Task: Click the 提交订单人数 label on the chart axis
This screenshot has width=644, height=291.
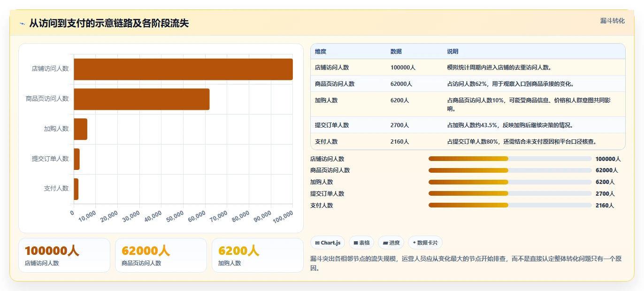Action: pos(50,159)
